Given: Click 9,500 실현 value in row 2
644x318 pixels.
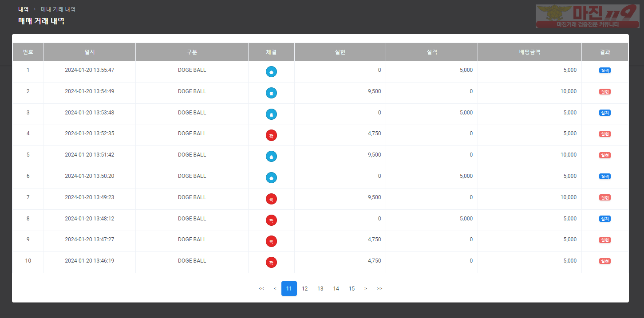Looking at the screenshot, I should 374,91.
